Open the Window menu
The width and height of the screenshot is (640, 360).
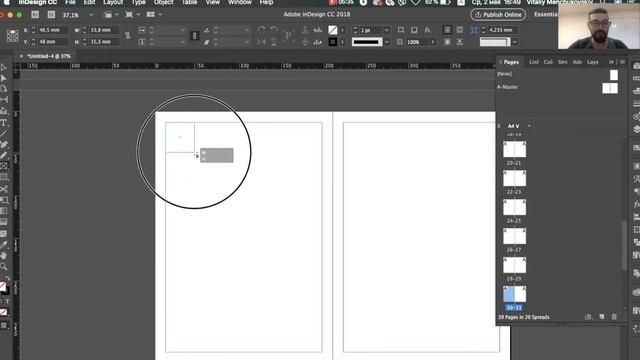coord(240,2)
